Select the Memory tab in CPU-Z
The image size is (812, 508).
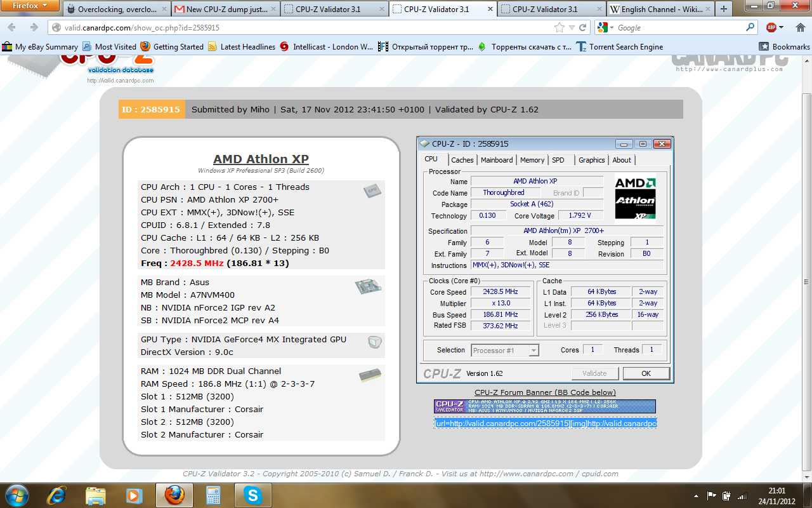click(532, 160)
